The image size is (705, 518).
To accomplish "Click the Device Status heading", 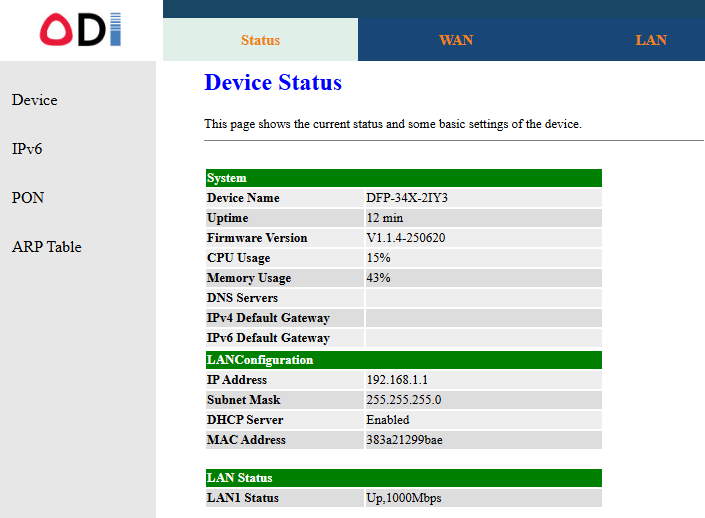I will (273, 82).
